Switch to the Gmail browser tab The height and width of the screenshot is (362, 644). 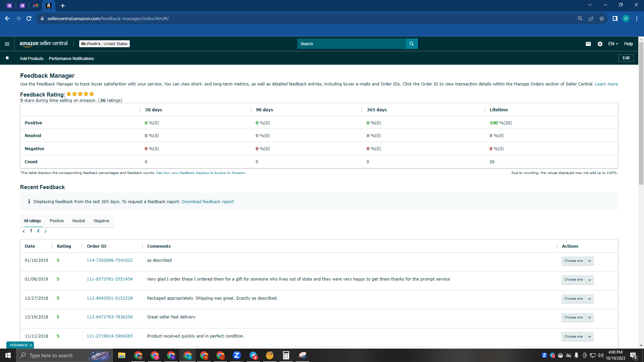36,6
